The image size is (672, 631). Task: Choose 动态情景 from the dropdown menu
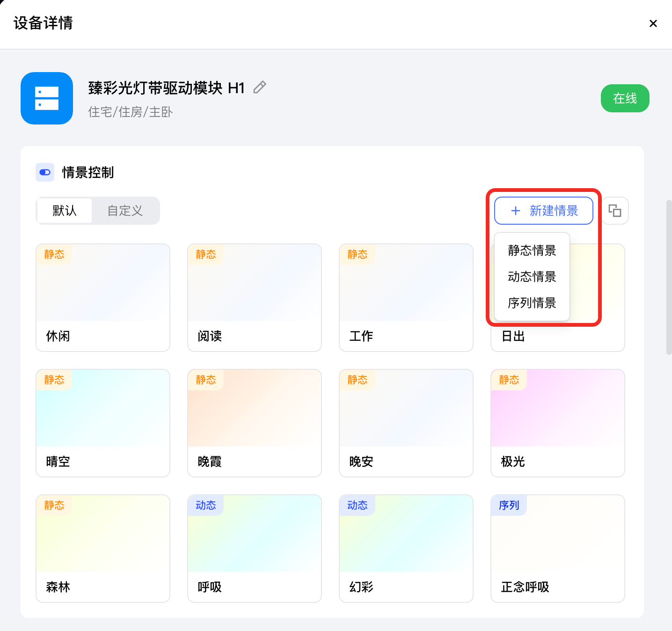(532, 277)
